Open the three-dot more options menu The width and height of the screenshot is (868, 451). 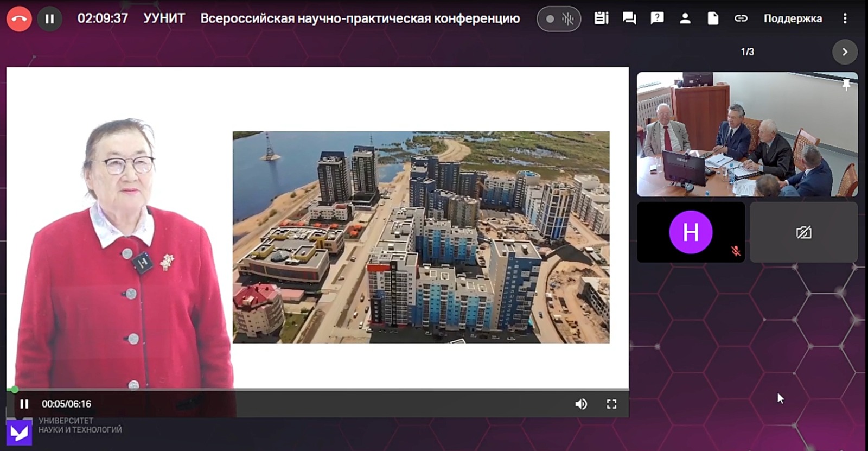click(x=845, y=18)
